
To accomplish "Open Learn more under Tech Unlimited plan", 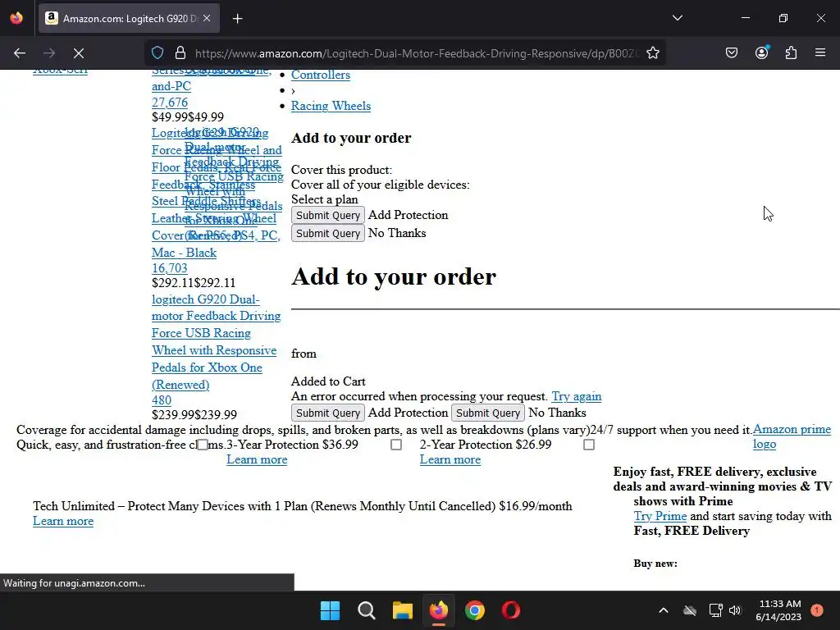I will (62, 521).
